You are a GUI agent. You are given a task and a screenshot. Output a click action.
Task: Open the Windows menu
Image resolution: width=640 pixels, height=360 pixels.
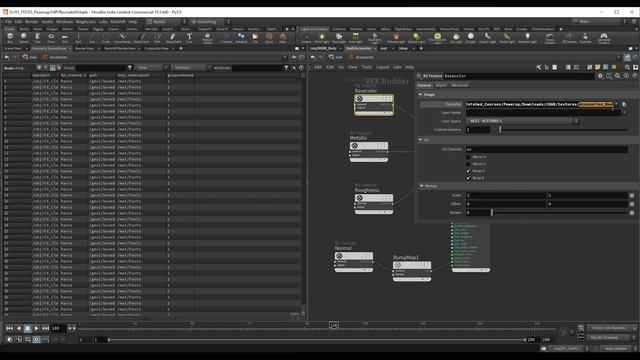coord(64,22)
